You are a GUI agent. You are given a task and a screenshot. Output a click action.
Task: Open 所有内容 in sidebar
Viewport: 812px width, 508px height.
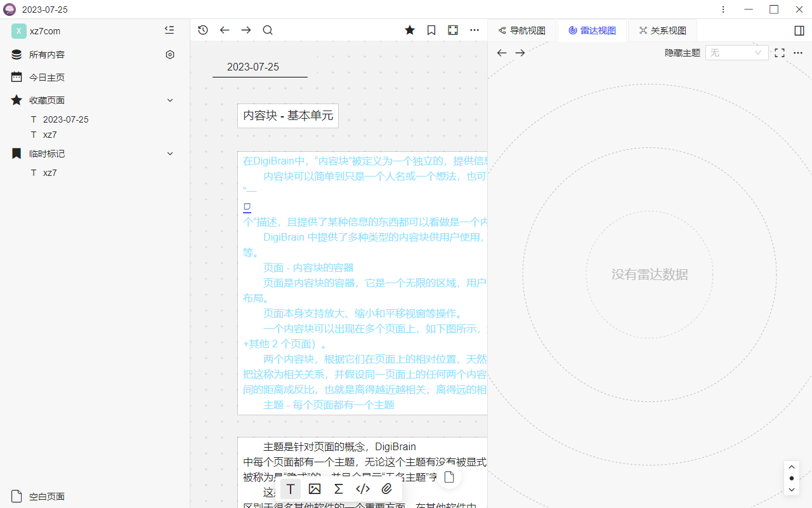(46, 55)
